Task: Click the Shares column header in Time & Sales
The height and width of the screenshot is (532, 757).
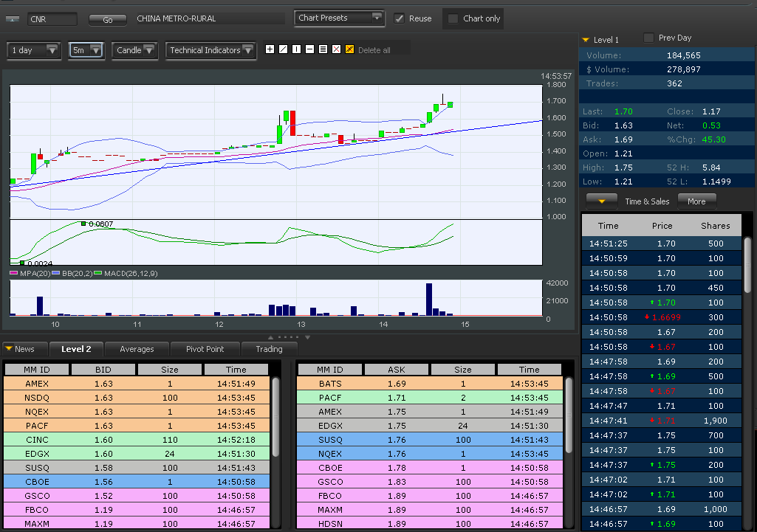Action: (x=715, y=226)
